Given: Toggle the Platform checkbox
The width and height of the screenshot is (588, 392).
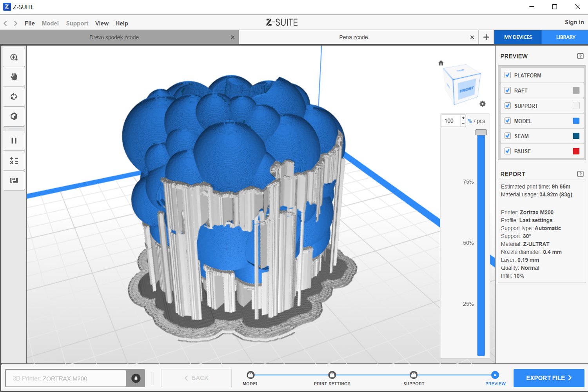Looking at the screenshot, I should click(x=508, y=75).
